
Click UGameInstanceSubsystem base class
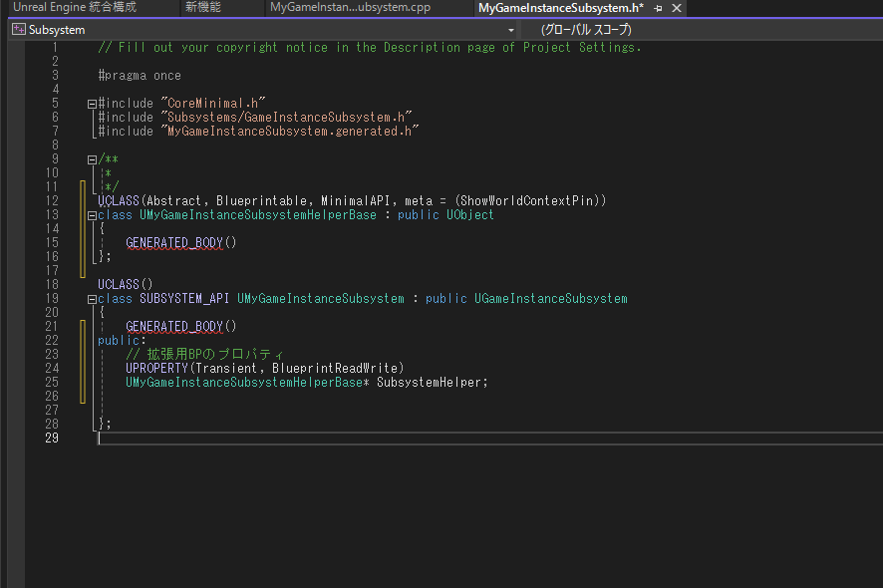[551, 299]
